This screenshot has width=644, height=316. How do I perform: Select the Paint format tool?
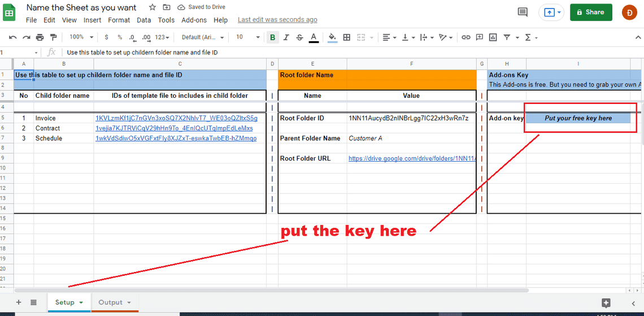[x=54, y=37]
